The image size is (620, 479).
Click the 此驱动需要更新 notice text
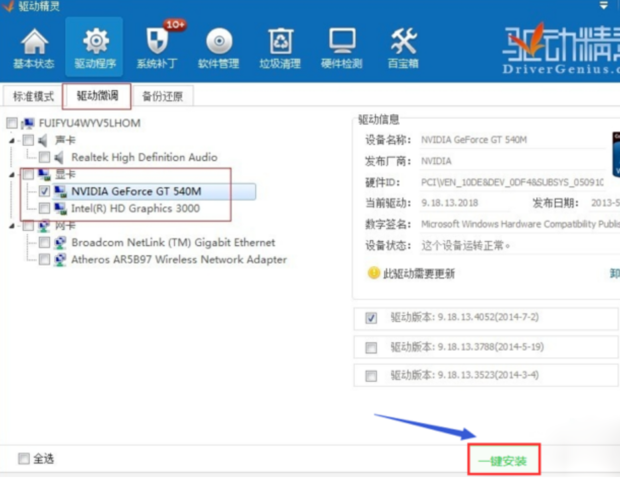[x=419, y=274]
